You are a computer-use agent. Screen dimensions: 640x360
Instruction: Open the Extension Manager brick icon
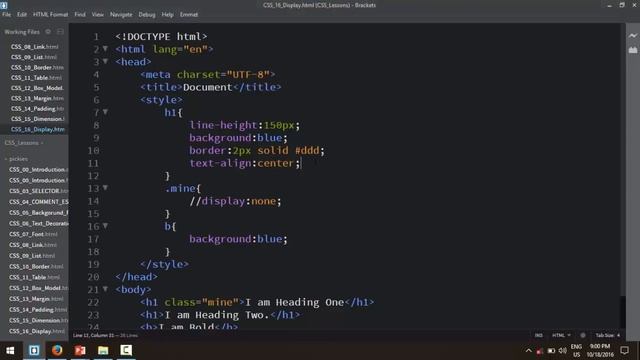[x=632, y=50]
